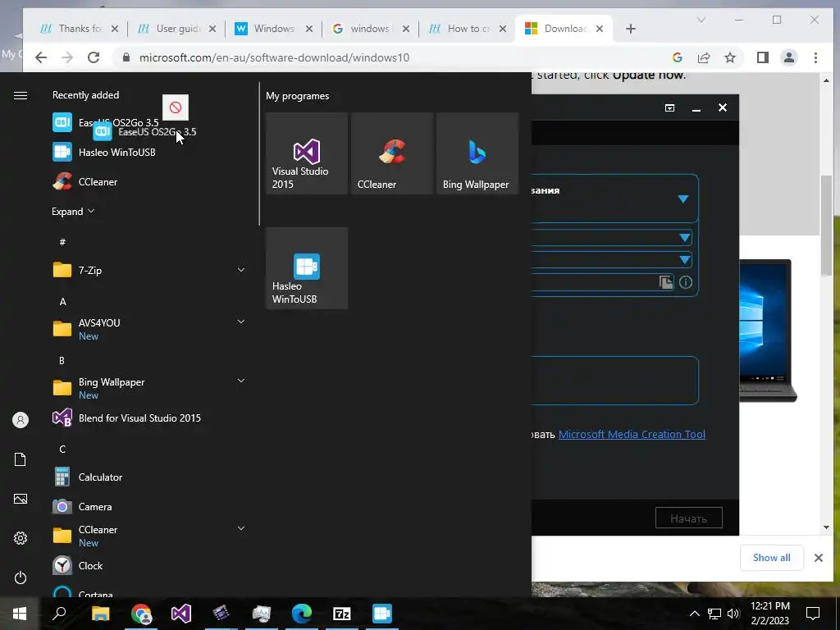
Task: Jump to letter A in app list
Action: (62, 302)
